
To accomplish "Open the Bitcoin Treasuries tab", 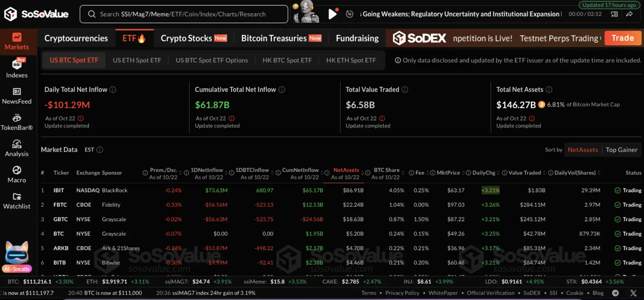I will click(281, 38).
